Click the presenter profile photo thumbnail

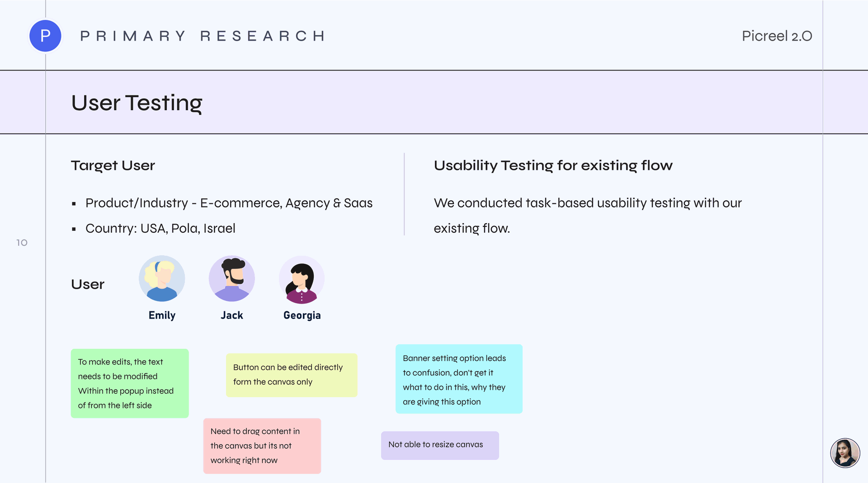(845, 453)
